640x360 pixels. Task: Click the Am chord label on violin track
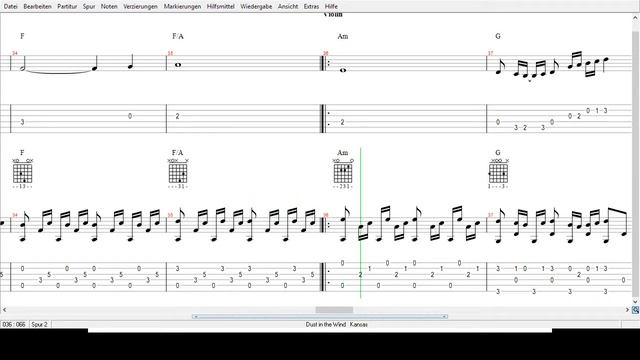click(x=343, y=36)
